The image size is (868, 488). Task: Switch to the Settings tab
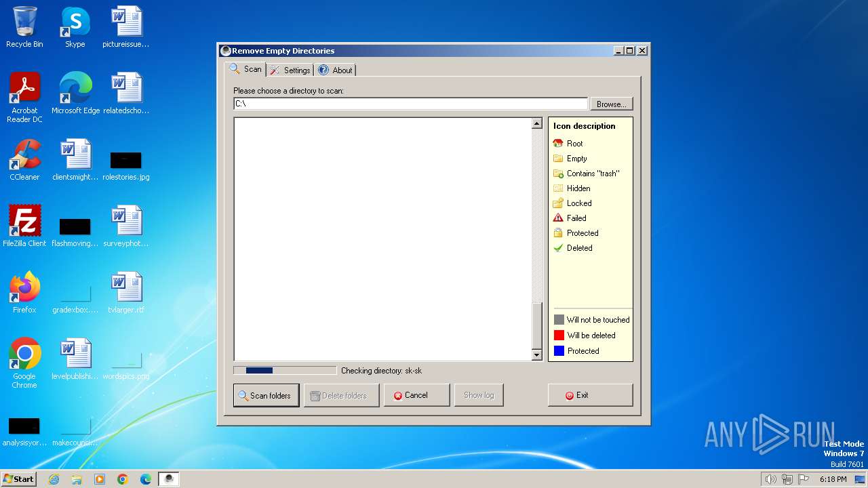click(290, 70)
